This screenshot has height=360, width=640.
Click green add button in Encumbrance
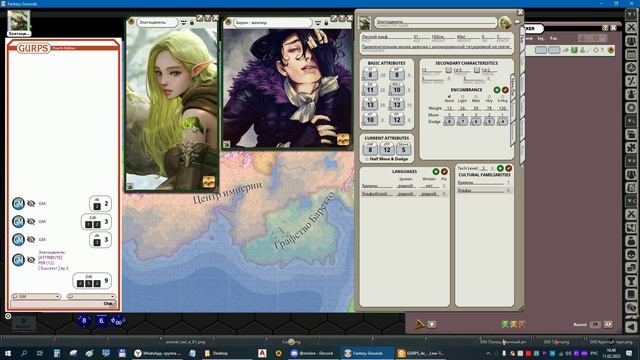click(x=497, y=90)
